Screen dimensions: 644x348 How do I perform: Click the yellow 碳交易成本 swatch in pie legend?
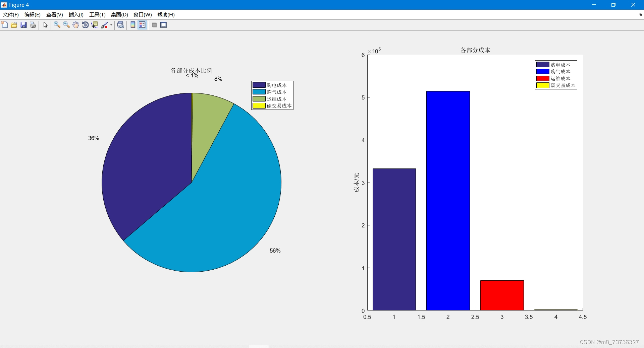(x=259, y=106)
